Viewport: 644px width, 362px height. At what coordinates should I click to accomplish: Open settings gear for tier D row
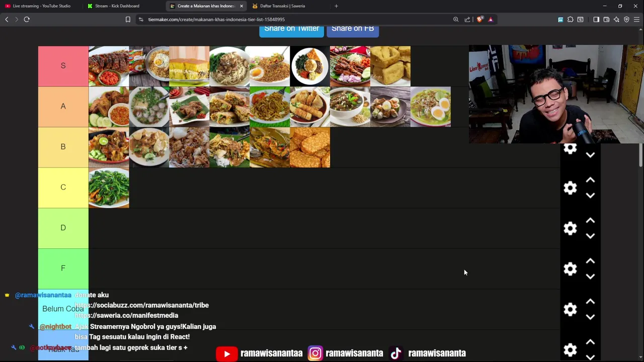click(570, 228)
